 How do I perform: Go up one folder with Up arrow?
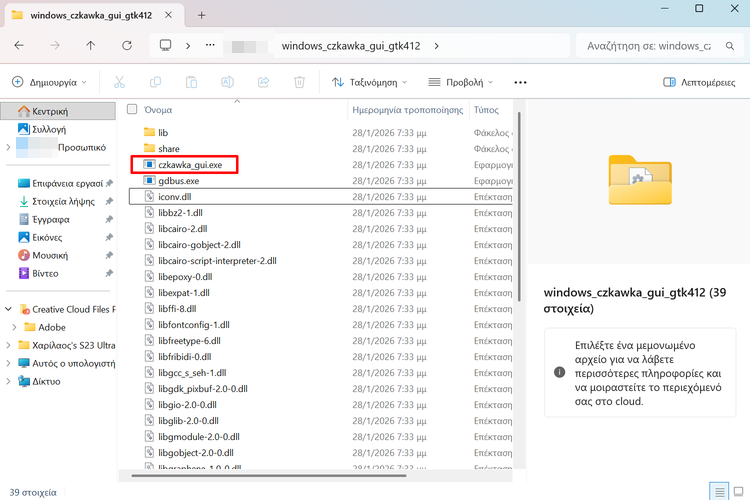[91, 45]
